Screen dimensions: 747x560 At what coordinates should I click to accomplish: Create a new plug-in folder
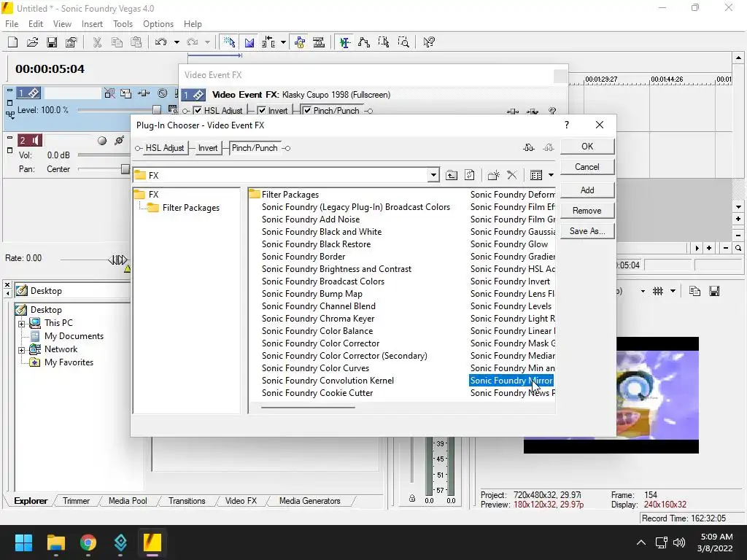[494, 175]
